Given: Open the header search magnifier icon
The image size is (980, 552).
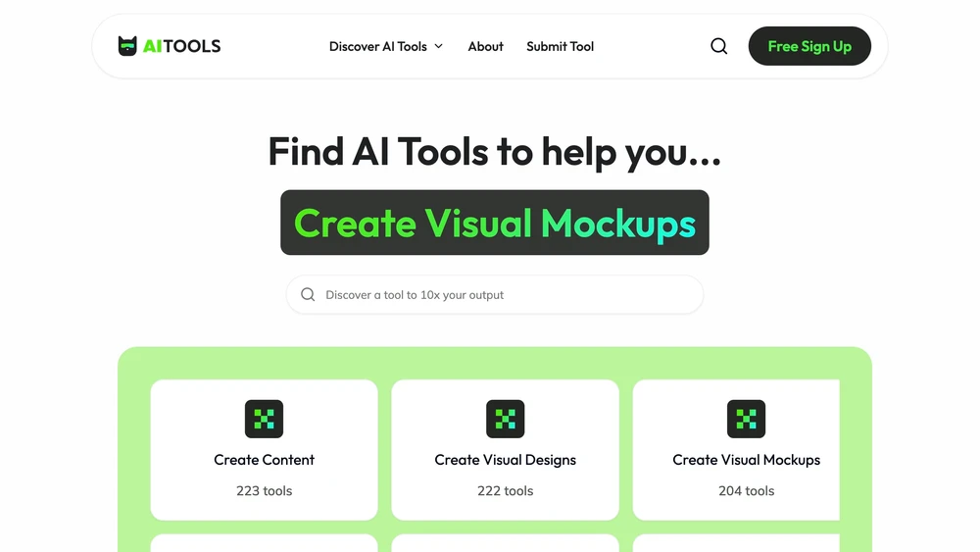Looking at the screenshot, I should tap(718, 46).
